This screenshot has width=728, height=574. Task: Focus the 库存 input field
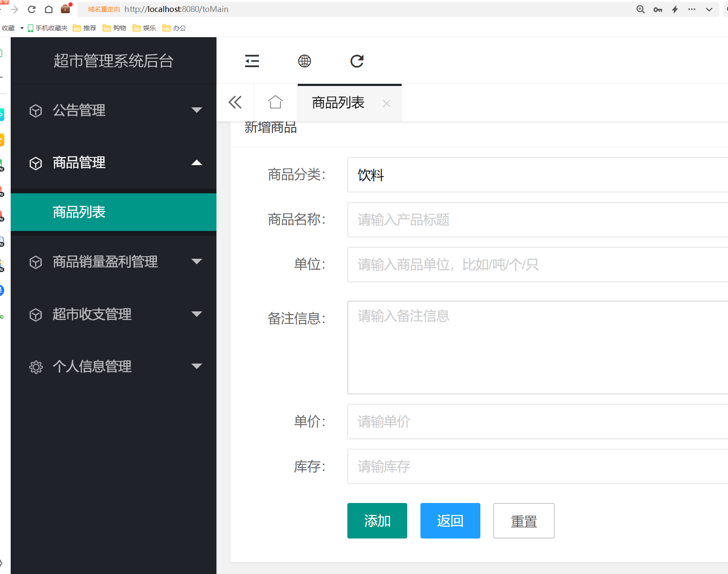click(538, 467)
